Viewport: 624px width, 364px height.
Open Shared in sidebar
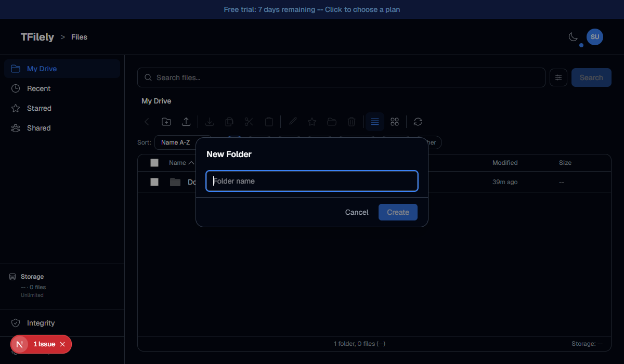click(x=62, y=128)
